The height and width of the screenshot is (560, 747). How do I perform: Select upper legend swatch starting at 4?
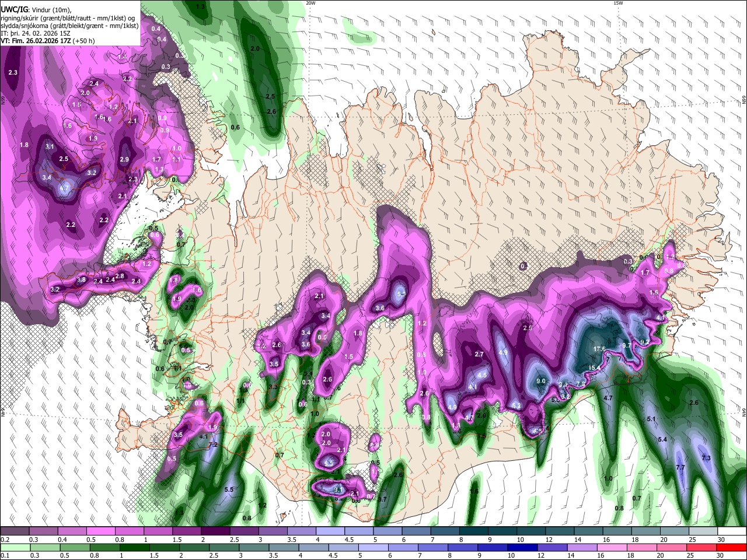[x=330, y=531]
